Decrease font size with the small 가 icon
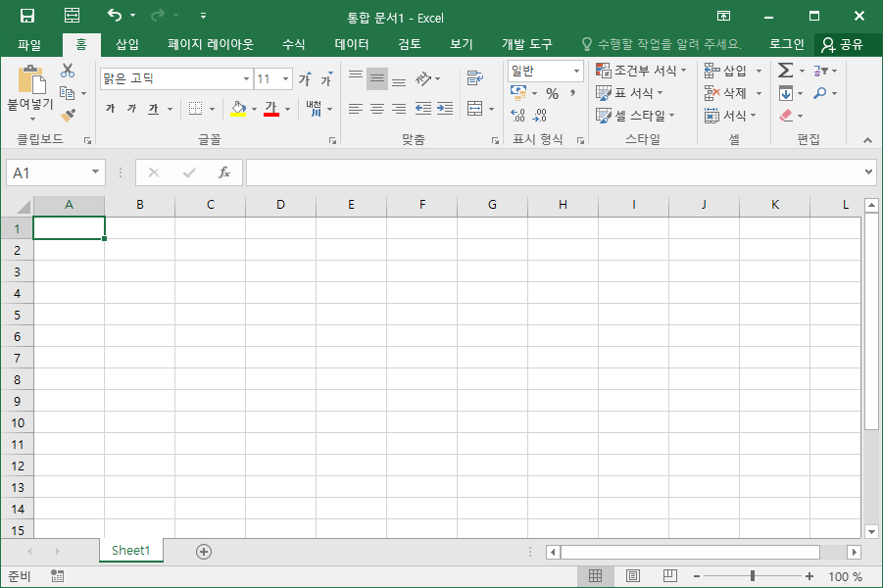 click(x=326, y=79)
